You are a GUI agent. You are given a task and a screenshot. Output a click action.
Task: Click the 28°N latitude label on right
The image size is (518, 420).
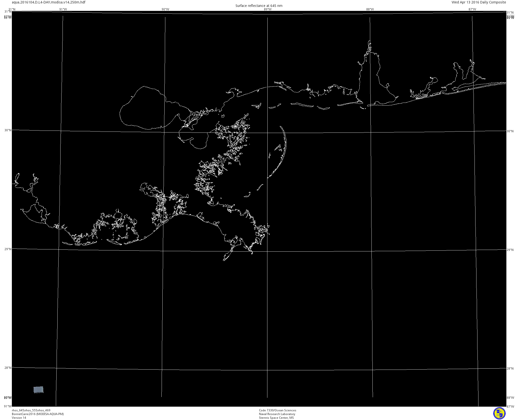coord(510,369)
